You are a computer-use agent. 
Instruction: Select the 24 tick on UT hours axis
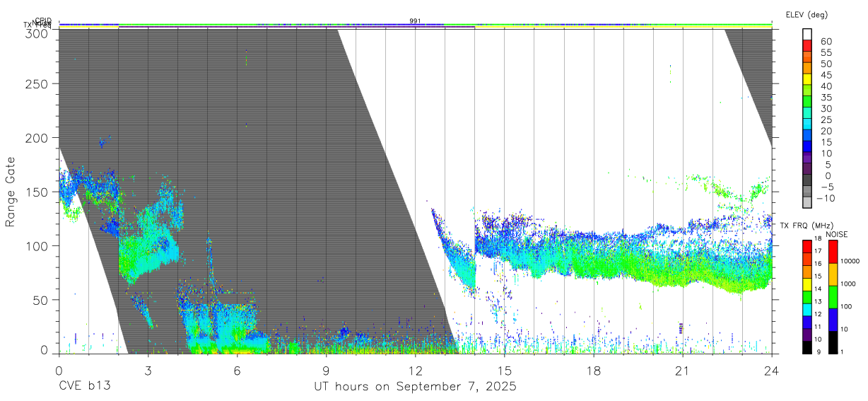(x=772, y=371)
